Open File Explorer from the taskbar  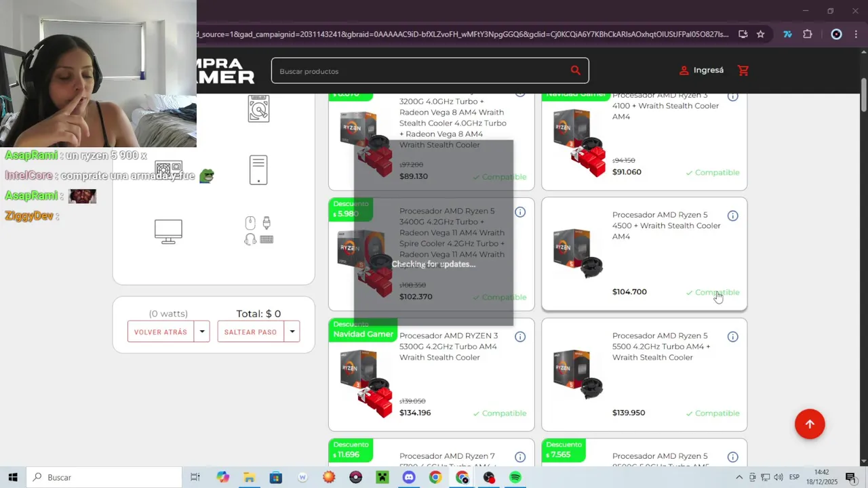click(249, 477)
